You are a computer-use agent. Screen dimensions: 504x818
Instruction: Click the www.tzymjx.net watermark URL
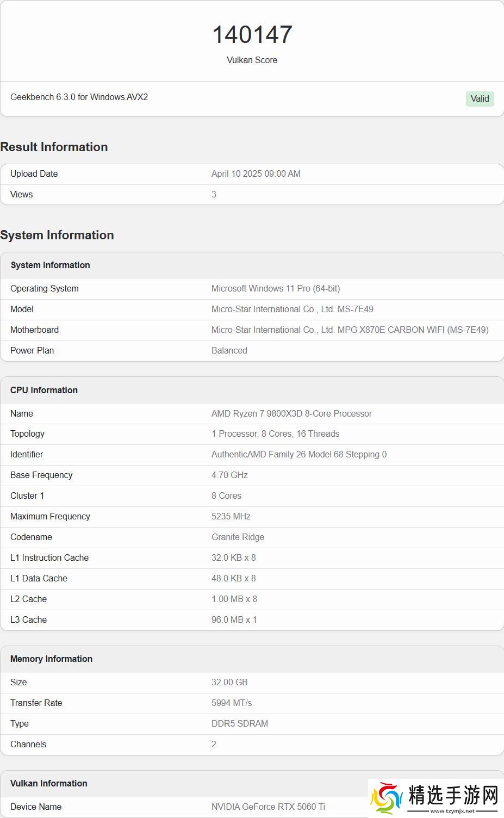coord(452,810)
